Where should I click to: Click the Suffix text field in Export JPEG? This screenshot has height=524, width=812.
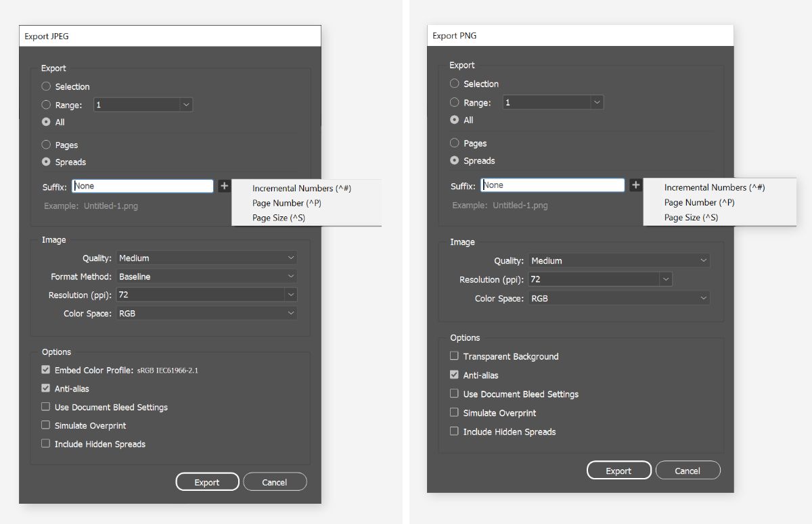(x=142, y=185)
